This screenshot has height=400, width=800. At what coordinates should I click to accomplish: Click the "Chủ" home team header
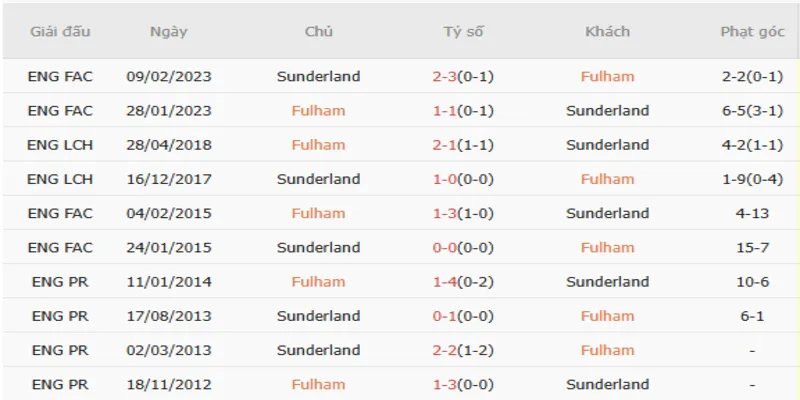(318, 31)
